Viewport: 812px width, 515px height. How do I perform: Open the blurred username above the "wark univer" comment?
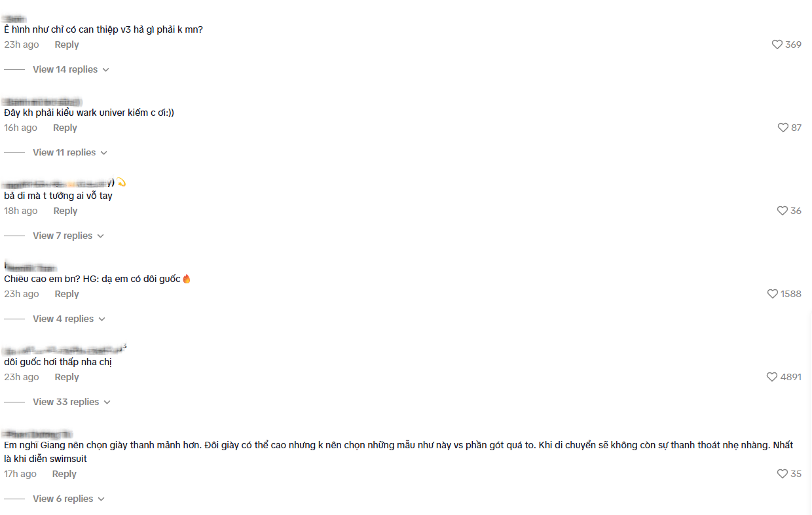point(42,102)
